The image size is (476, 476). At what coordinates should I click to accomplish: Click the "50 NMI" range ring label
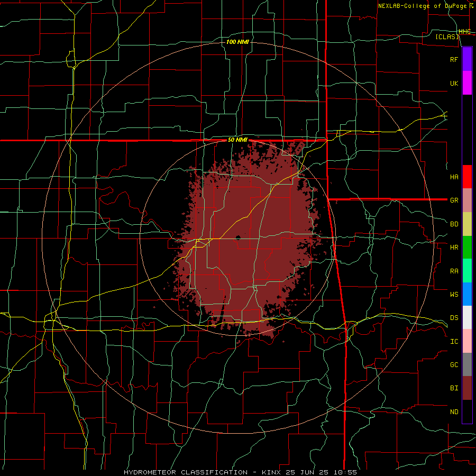tap(237, 140)
